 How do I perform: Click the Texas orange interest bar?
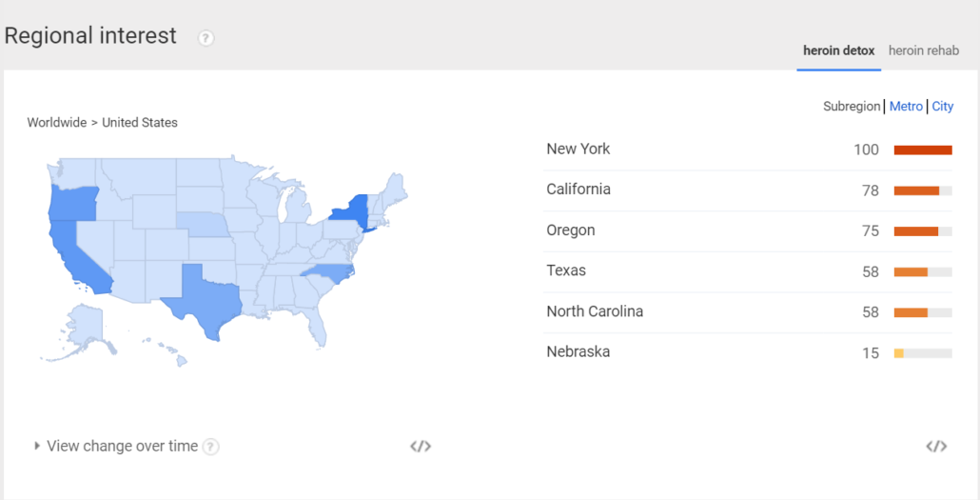pyautogui.click(x=911, y=272)
